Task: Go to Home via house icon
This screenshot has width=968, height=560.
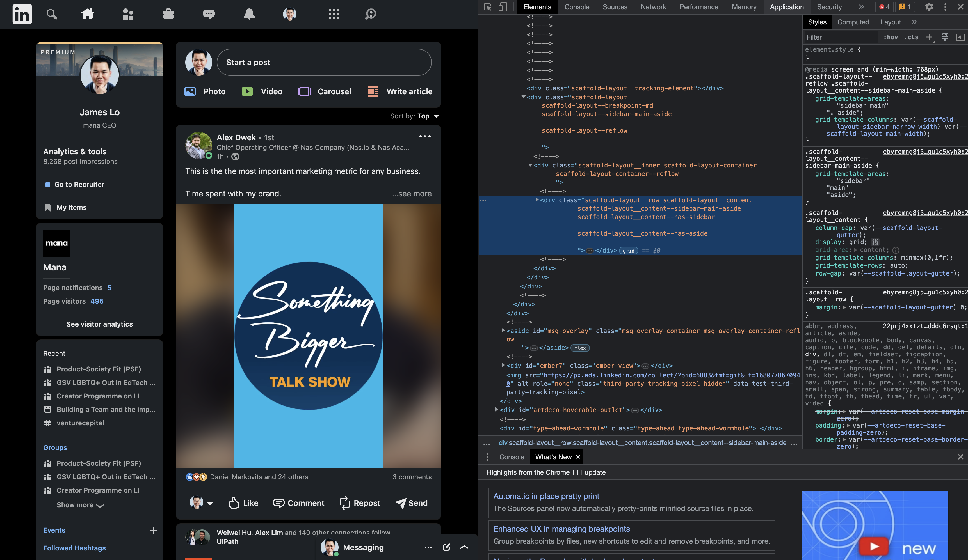Action: pos(88,14)
